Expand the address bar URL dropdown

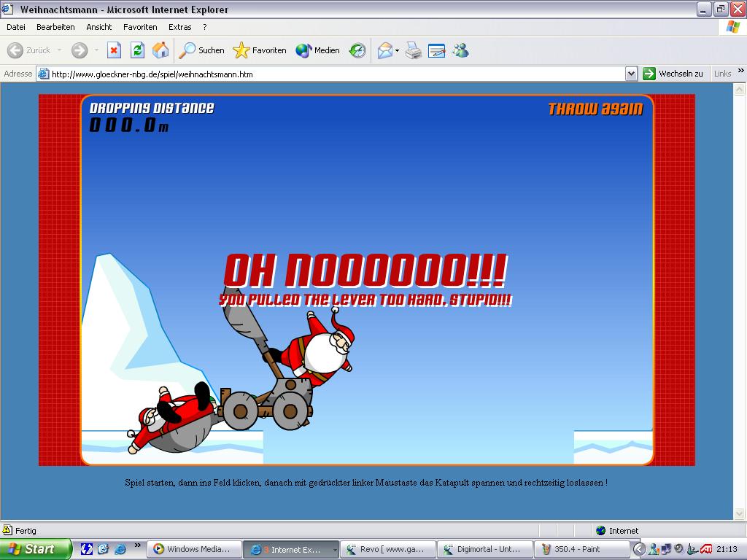coord(631,74)
